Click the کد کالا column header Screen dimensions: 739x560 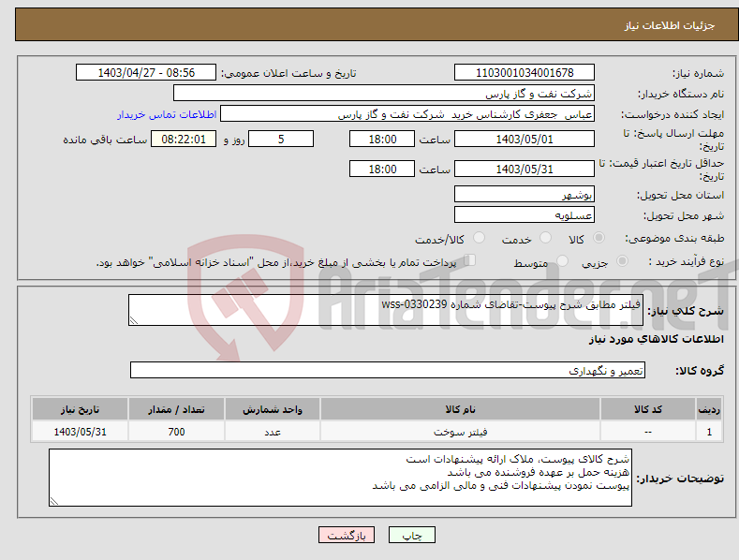coord(648,409)
